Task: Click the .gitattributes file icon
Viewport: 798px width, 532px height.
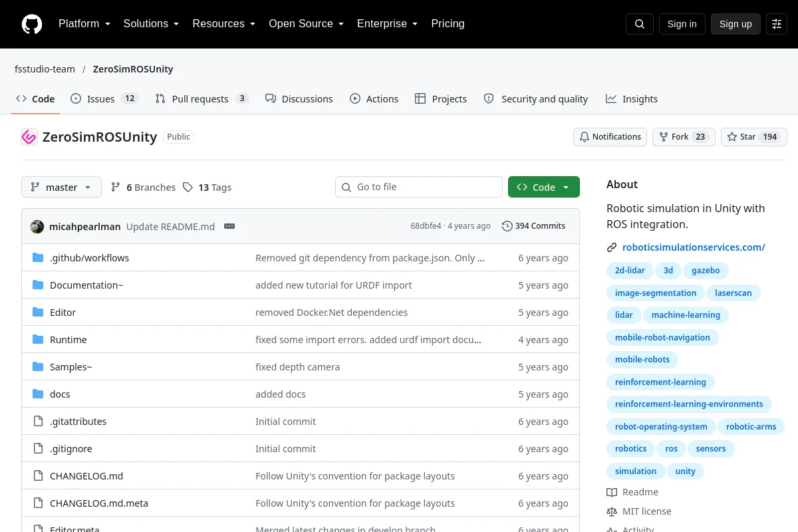Action: (38, 422)
